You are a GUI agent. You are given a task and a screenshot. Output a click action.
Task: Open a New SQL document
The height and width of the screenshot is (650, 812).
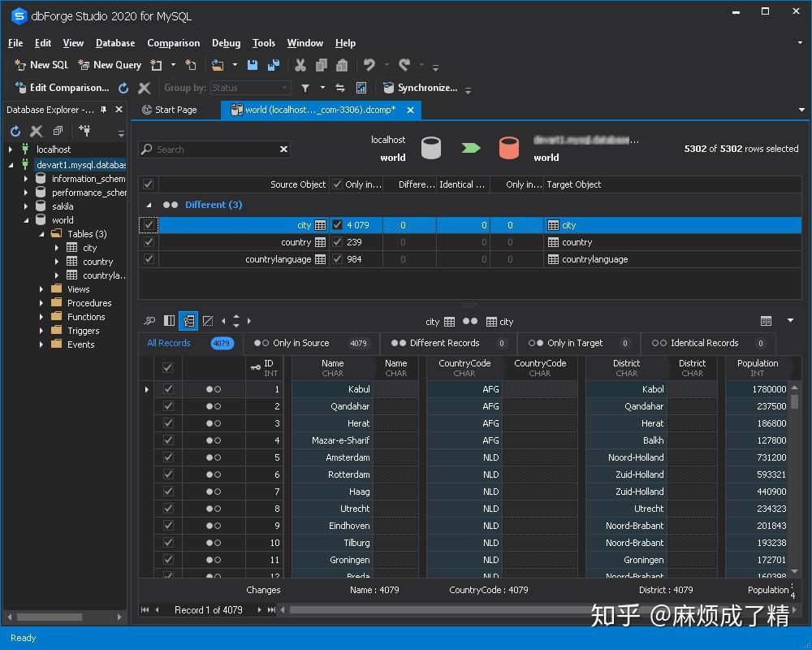(41, 65)
